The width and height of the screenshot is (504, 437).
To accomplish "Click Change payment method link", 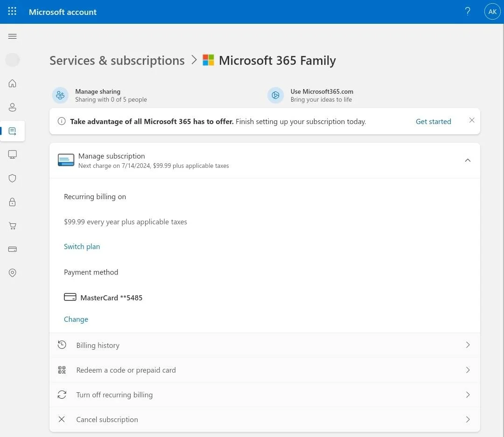I will [76, 319].
